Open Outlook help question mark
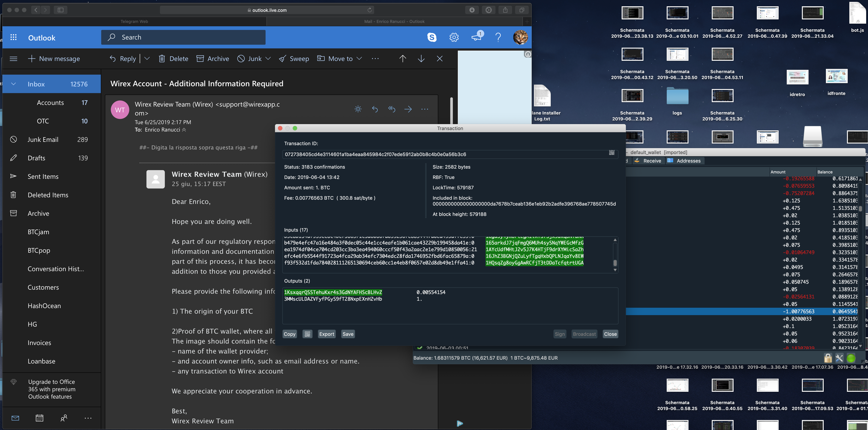The height and width of the screenshot is (430, 868). tap(498, 37)
